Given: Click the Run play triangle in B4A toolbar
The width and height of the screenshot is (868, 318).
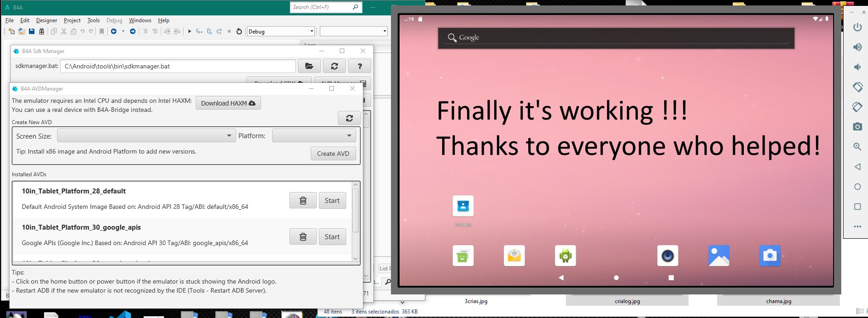Looking at the screenshot, I should 189,31.
